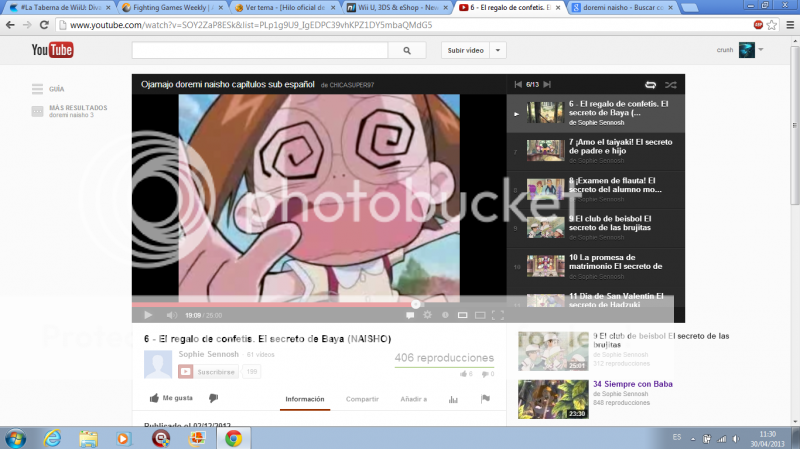Select playlist item 8 Examen de flauta
This screenshot has height=449, width=800.
click(595, 190)
